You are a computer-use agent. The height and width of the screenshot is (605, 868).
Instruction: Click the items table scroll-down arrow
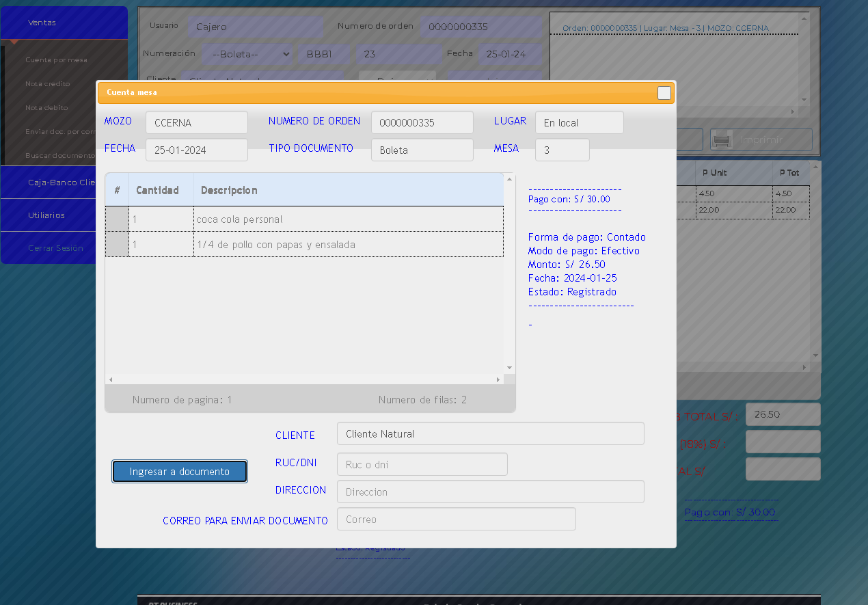tap(509, 368)
